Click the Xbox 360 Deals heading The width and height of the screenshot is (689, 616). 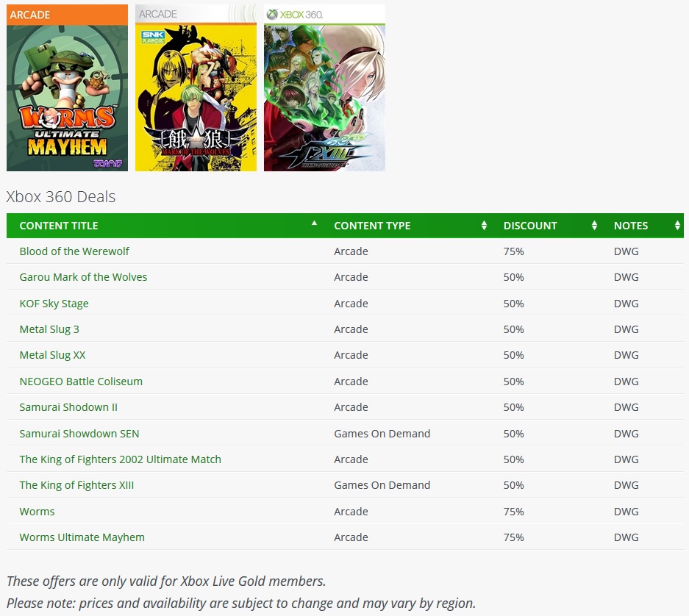60,196
